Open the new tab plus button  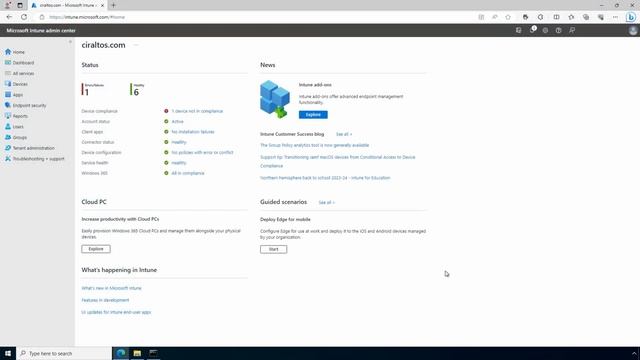coord(113,5)
